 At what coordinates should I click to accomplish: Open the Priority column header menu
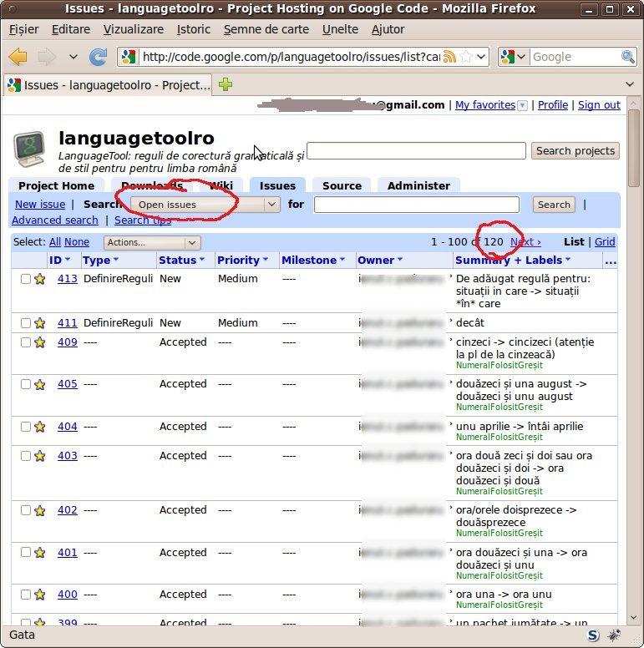tap(242, 261)
